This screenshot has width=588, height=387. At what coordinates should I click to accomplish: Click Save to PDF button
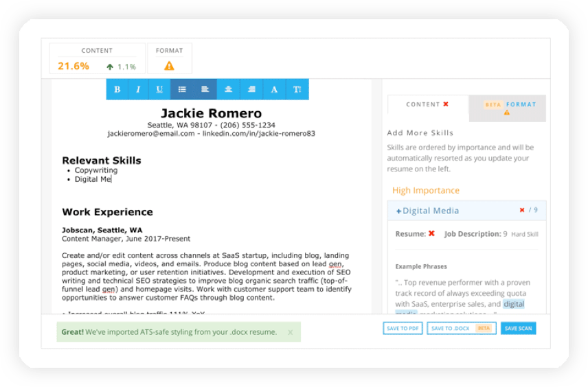(x=403, y=329)
